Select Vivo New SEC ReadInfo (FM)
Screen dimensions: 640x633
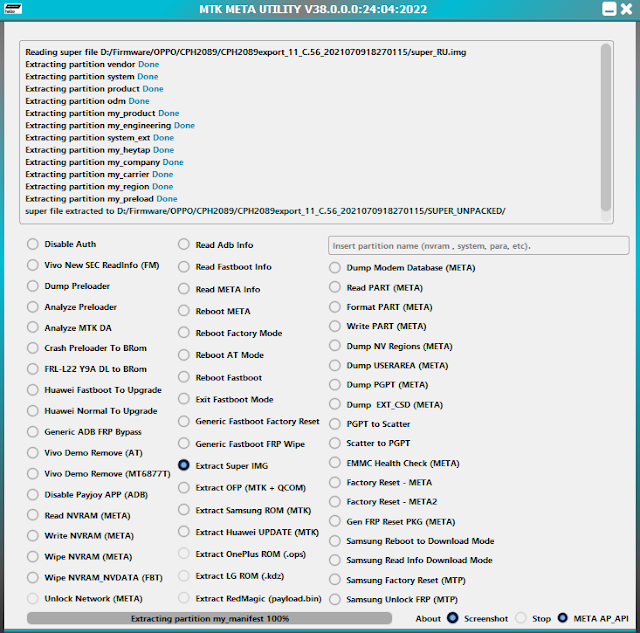33,265
